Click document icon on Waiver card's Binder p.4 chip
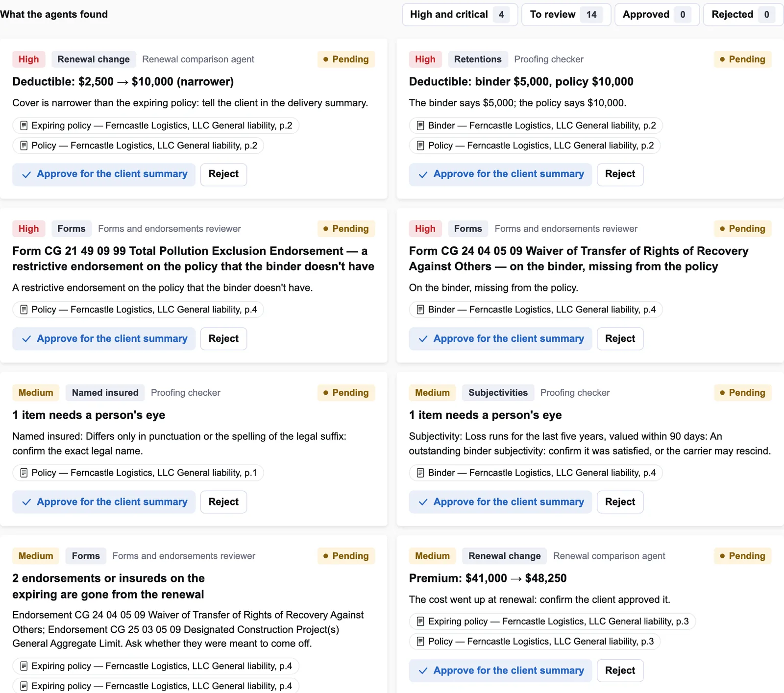Screen dimensions: 784x693 (x=420, y=310)
